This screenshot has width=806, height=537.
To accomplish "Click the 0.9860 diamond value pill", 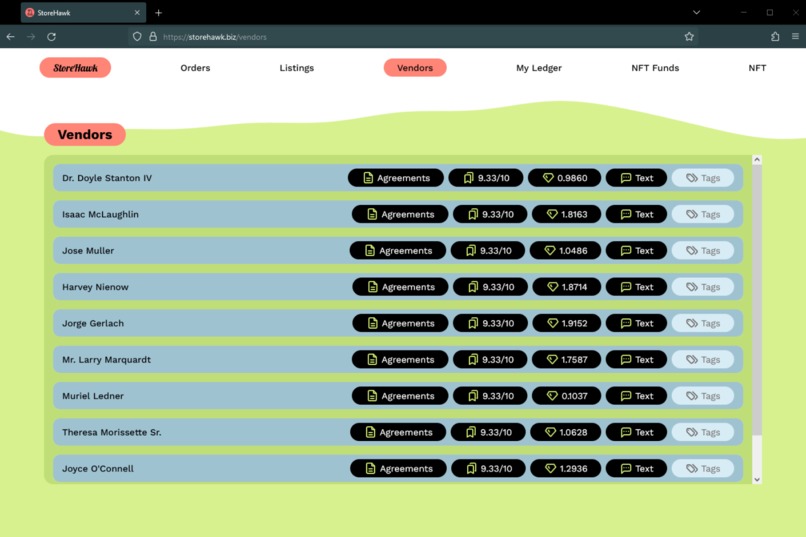I will pyautogui.click(x=564, y=178).
